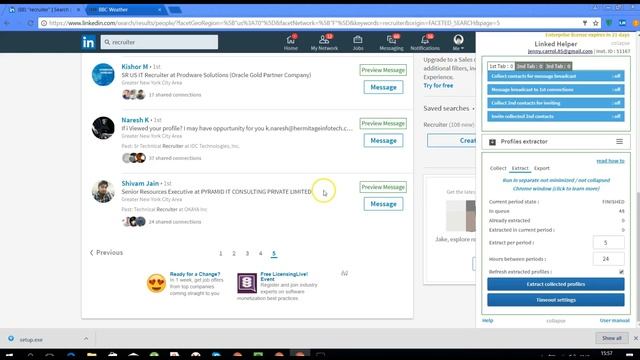Toggle Refresh extracted profiles checkbox
The width and height of the screenshot is (640, 360).
pyautogui.click(x=621, y=272)
